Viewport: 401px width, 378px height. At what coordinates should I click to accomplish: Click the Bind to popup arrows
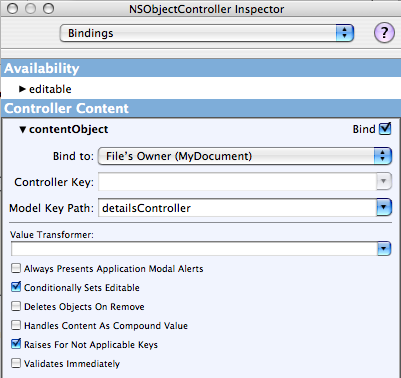pyautogui.click(x=382, y=156)
